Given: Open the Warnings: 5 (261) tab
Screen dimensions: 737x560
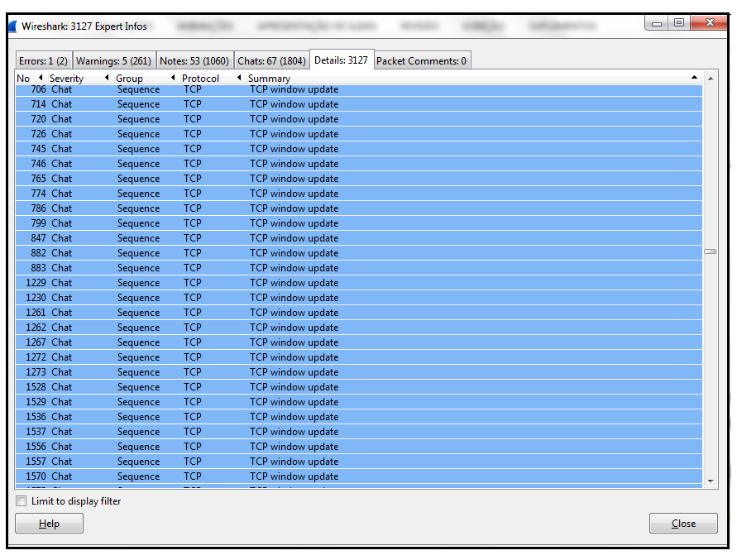Looking at the screenshot, I should (x=113, y=61).
